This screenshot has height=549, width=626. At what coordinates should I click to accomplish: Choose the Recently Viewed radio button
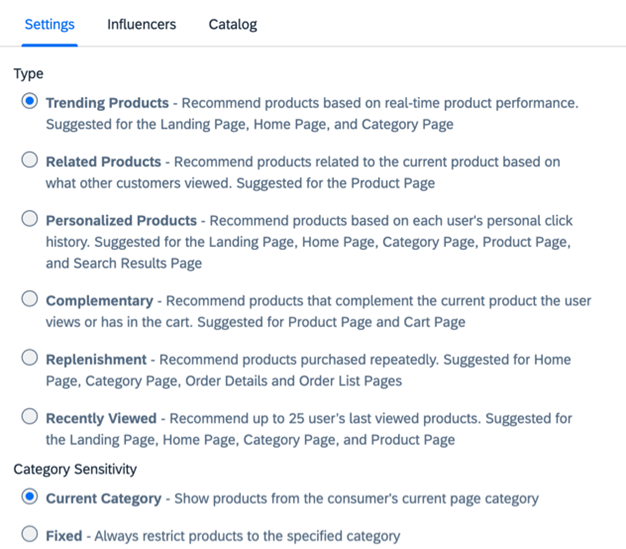30,416
